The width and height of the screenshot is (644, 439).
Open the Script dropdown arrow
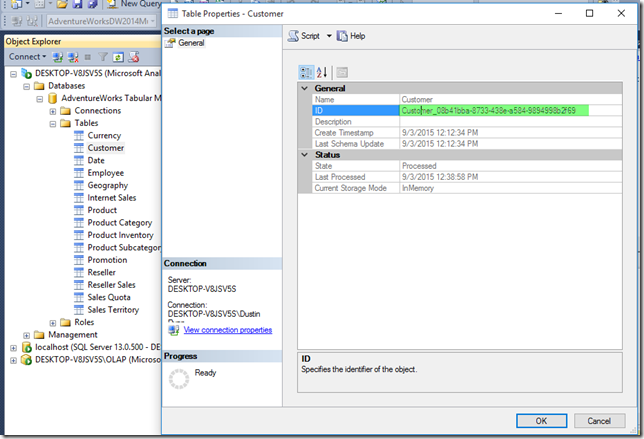pyautogui.click(x=329, y=36)
